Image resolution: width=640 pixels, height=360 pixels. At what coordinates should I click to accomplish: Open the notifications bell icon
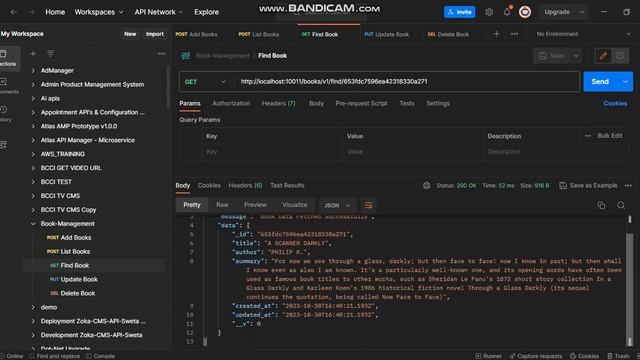[507, 12]
